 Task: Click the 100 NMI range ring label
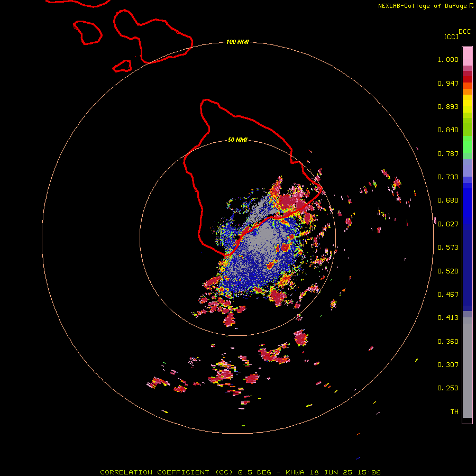pos(237,42)
